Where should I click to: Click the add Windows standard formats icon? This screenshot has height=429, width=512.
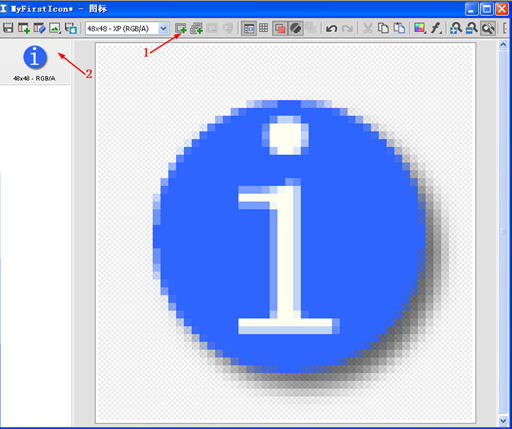(x=197, y=28)
